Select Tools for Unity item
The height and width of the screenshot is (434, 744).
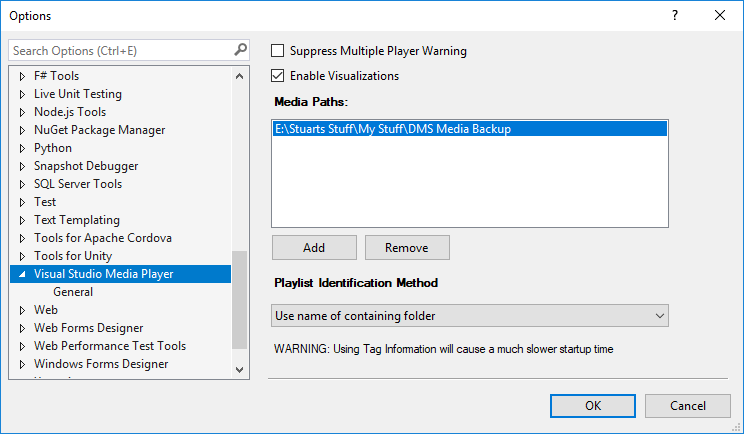(73, 256)
